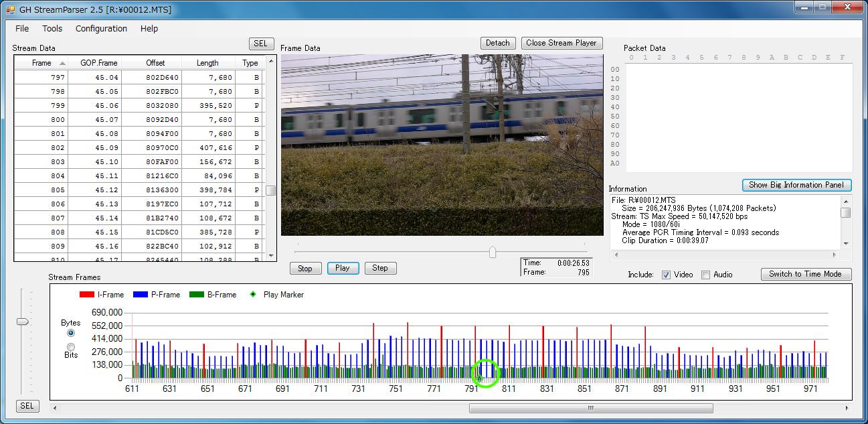Click the green Play Marker diamond icon
This screenshot has height=424, width=868.
point(252,295)
